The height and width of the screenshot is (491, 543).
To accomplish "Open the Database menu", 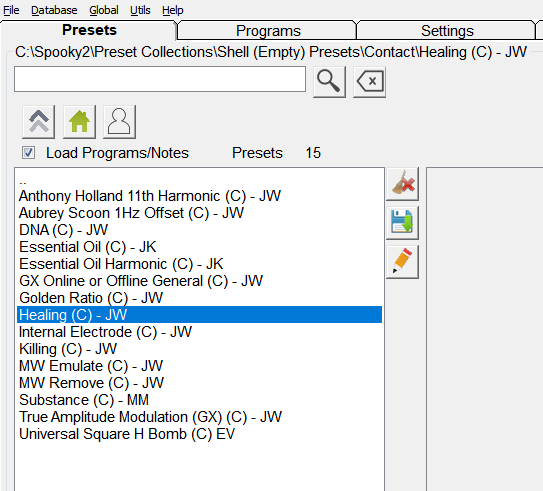I will click(x=54, y=10).
